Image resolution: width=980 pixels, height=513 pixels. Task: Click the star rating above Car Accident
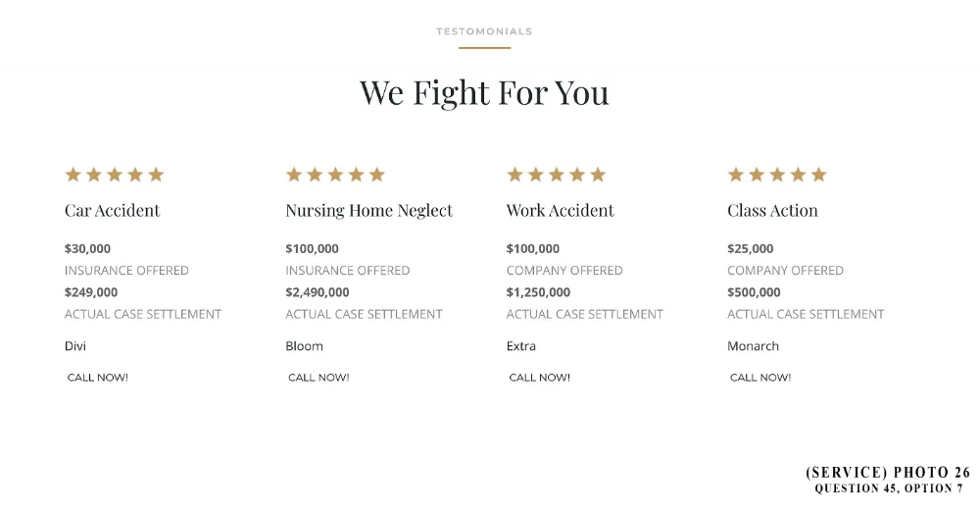[x=115, y=175]
